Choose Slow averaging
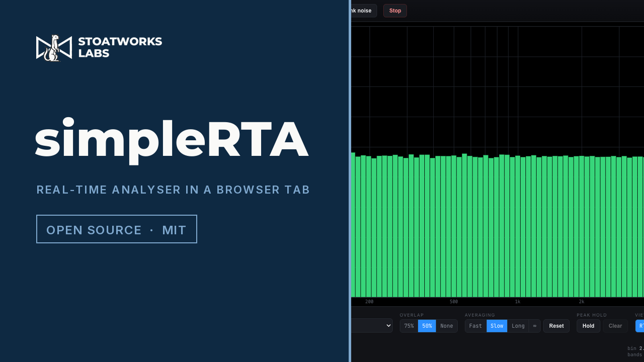 tap(497, 326)
